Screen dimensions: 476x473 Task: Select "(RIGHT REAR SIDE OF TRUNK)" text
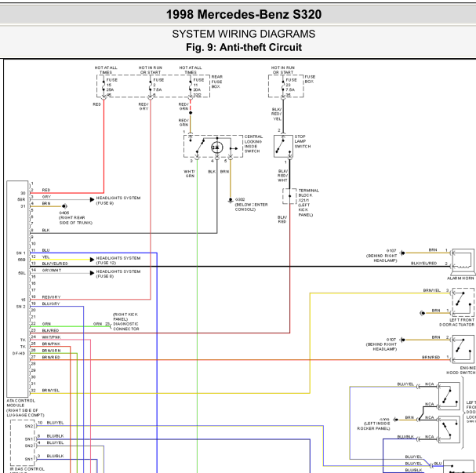tap(75, 220)
